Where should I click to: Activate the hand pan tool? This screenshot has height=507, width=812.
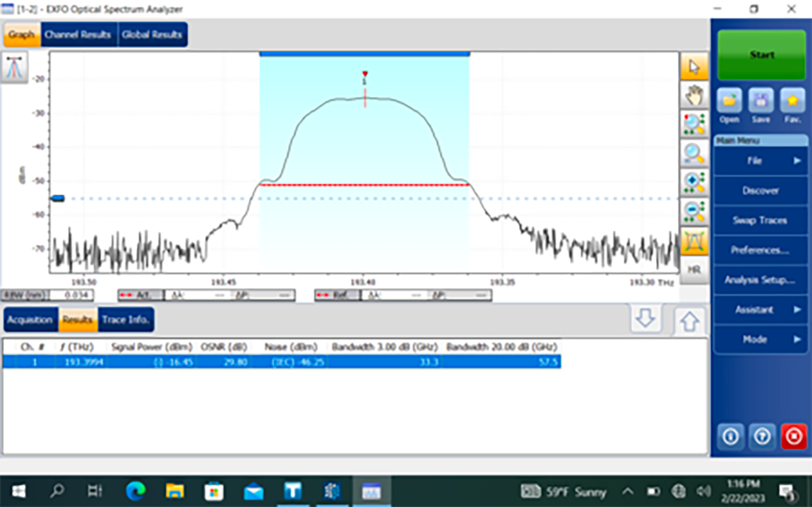coord(693,96)
